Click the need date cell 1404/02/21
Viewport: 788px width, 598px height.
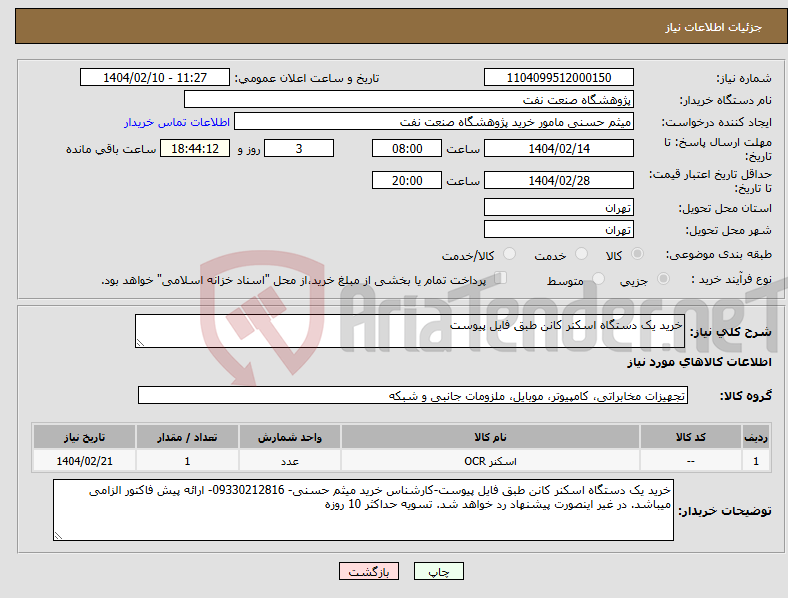84,461
